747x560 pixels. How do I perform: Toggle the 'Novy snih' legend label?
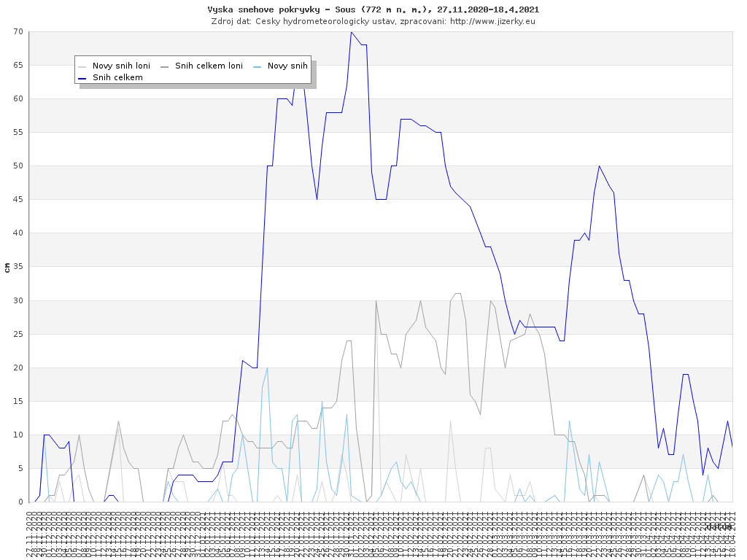point(287,66)
